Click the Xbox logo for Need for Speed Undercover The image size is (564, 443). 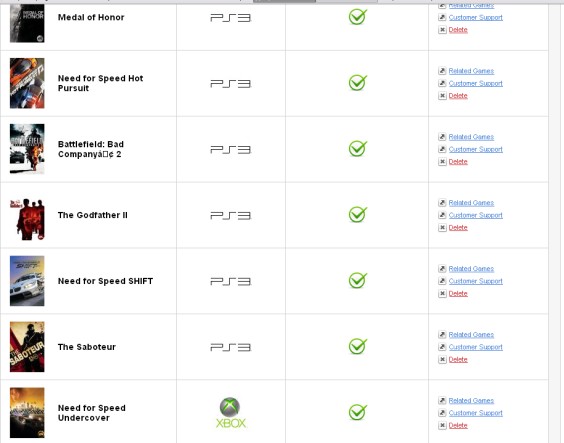231,413
